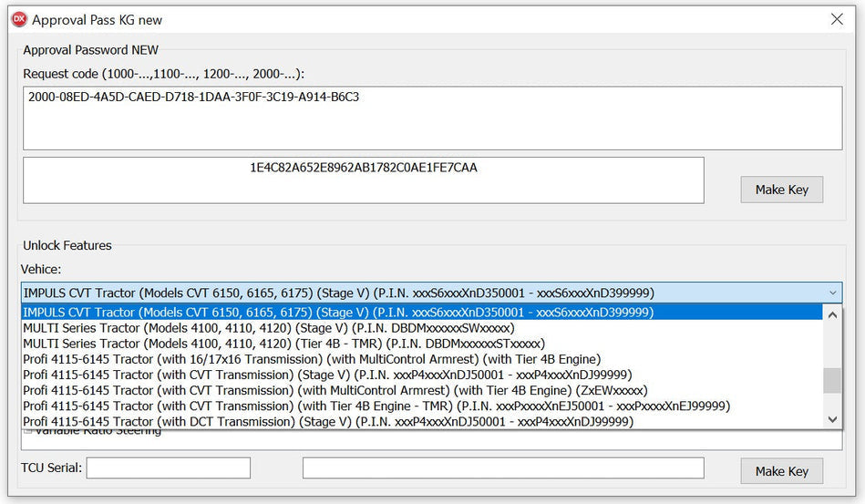Click the list scrollbar down arrow
Image resolution: width=865 pixels, height=504 pixels.
point(831,419)
